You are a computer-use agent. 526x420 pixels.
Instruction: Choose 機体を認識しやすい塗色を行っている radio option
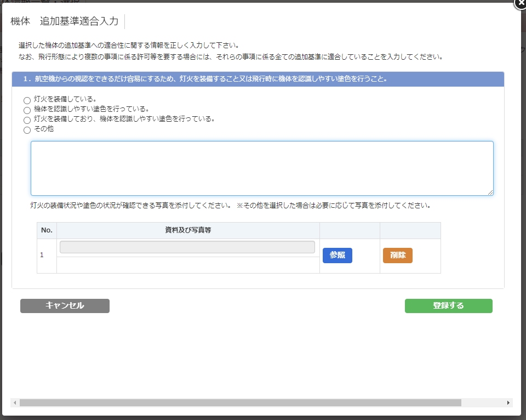coord(27,110)
